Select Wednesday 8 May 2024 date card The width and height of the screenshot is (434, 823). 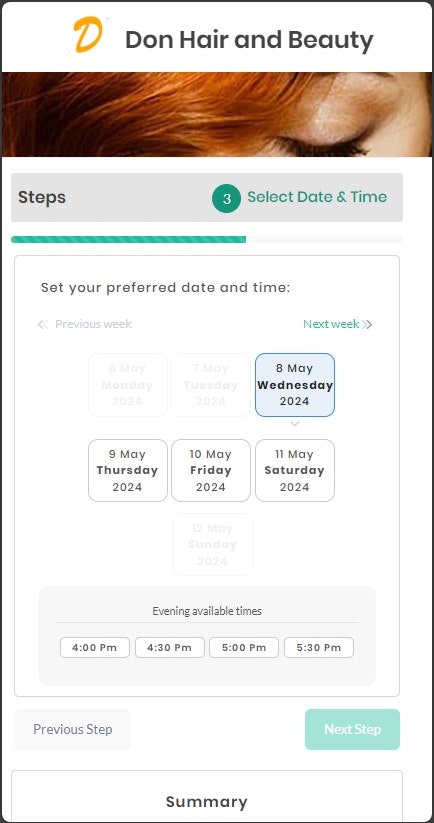click(295, 385)
